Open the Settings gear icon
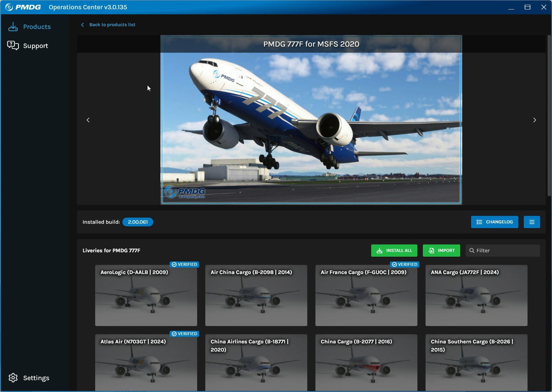This screenshot has height=392, width=552. (13, 378)
